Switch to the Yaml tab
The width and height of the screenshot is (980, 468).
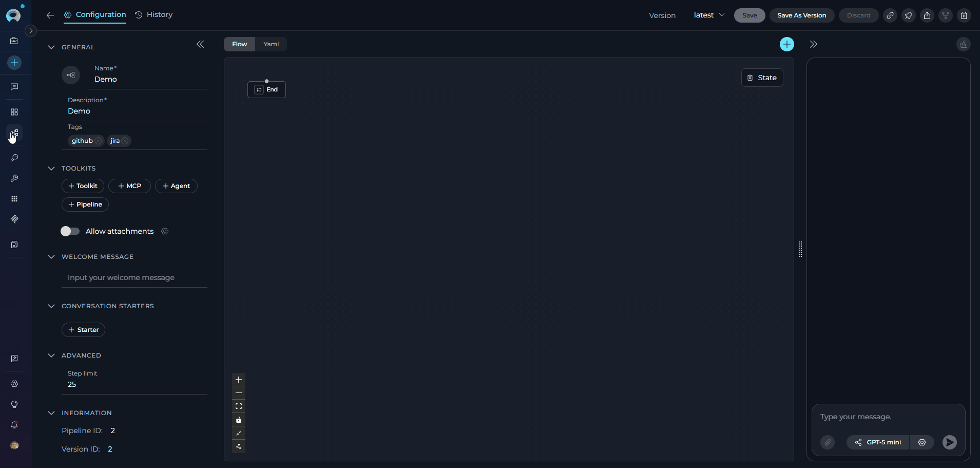271,44
